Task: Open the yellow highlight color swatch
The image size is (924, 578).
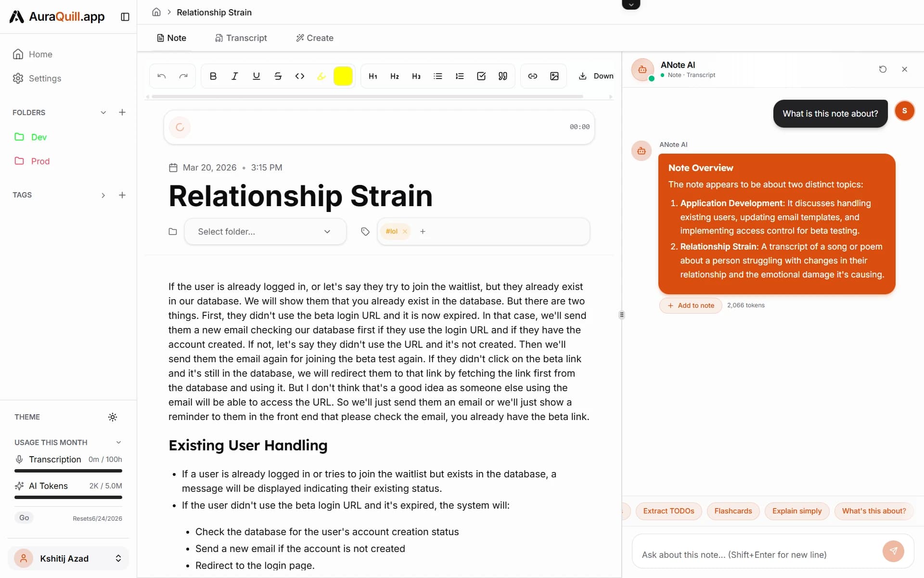Action: (343, 76)
